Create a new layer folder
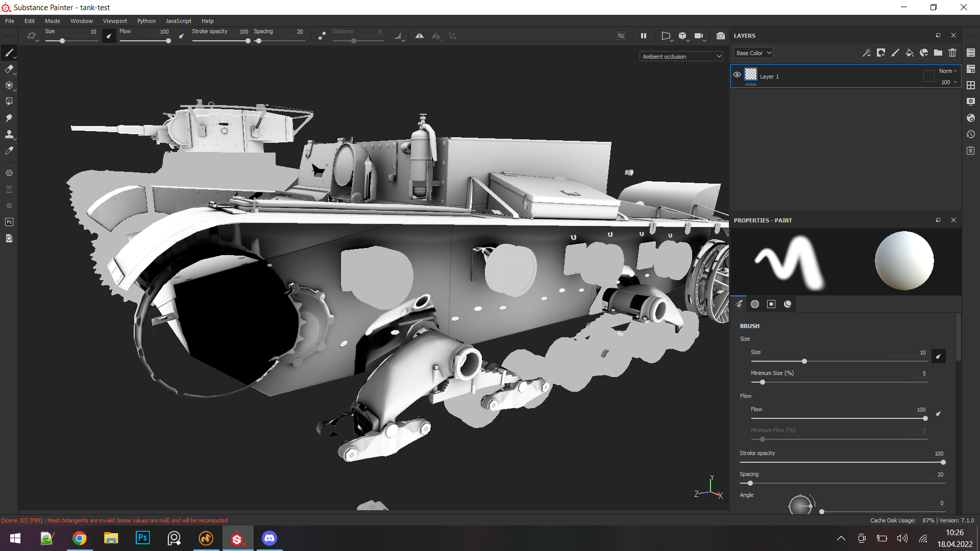Screen dimensions: 980x551 [x=938, y=53]
